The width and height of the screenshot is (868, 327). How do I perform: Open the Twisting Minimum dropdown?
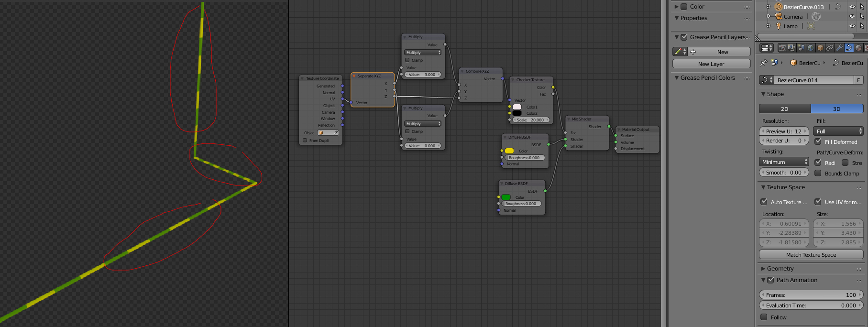(784, 162)
